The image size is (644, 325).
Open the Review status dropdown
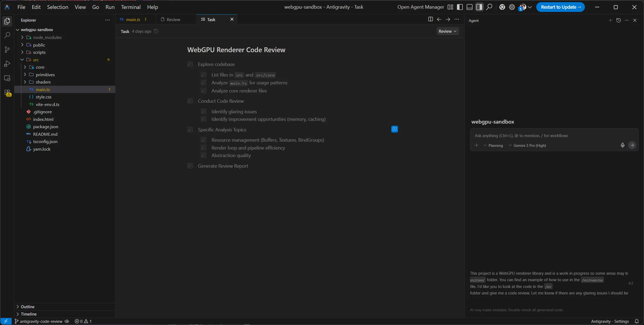pos(448,31)
